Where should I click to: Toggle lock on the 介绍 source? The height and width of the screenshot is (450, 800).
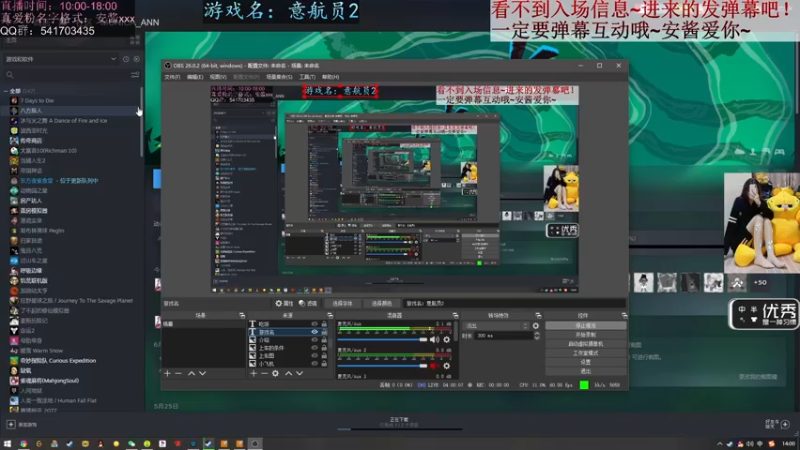[x=324, y=340]
